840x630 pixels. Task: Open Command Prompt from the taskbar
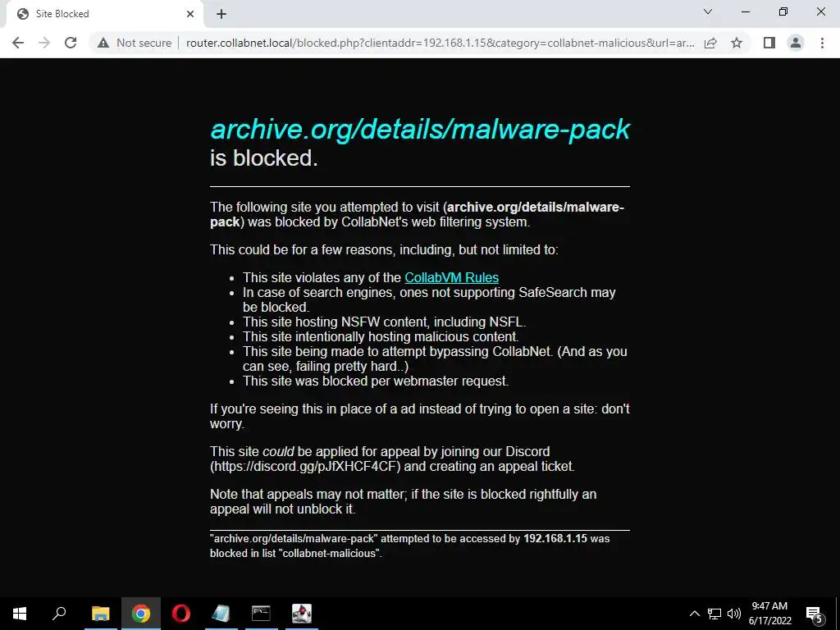[x=261, y=614]
